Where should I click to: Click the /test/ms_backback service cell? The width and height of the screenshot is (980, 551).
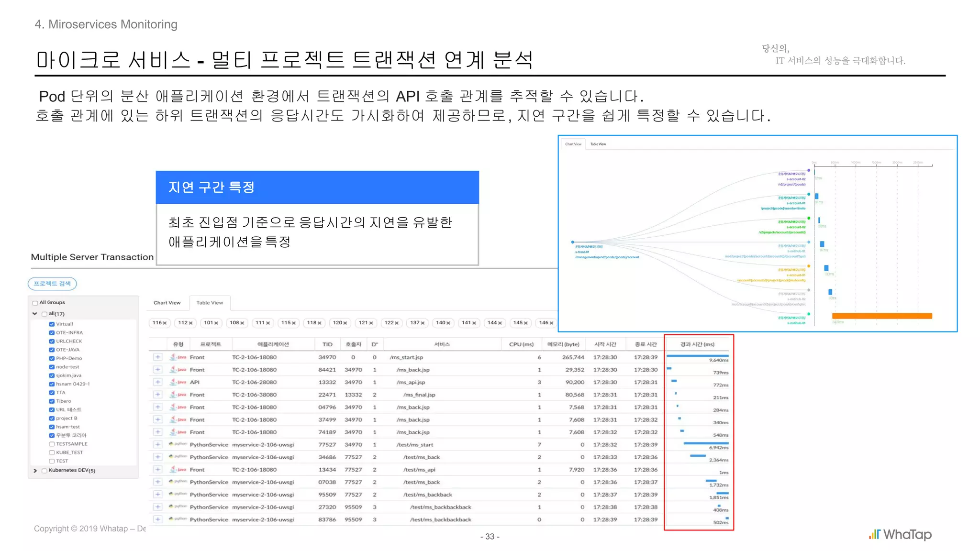[427, 495]
